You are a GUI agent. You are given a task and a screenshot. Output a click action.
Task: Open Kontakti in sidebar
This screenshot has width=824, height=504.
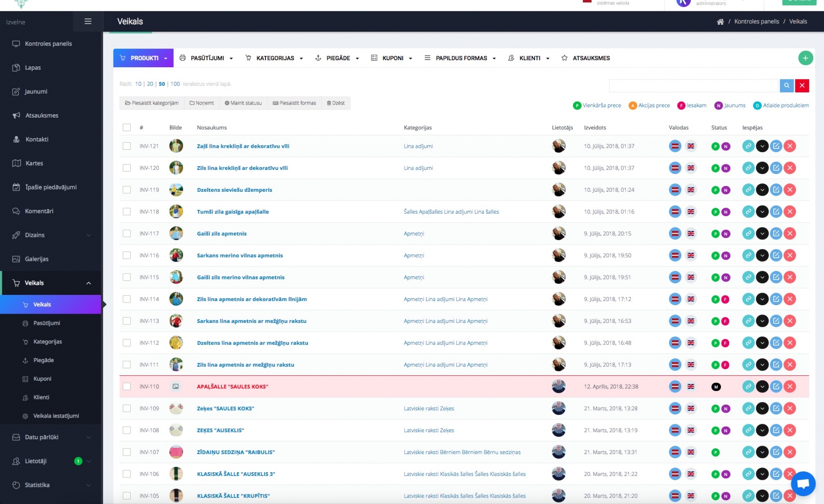coord(37,140)
